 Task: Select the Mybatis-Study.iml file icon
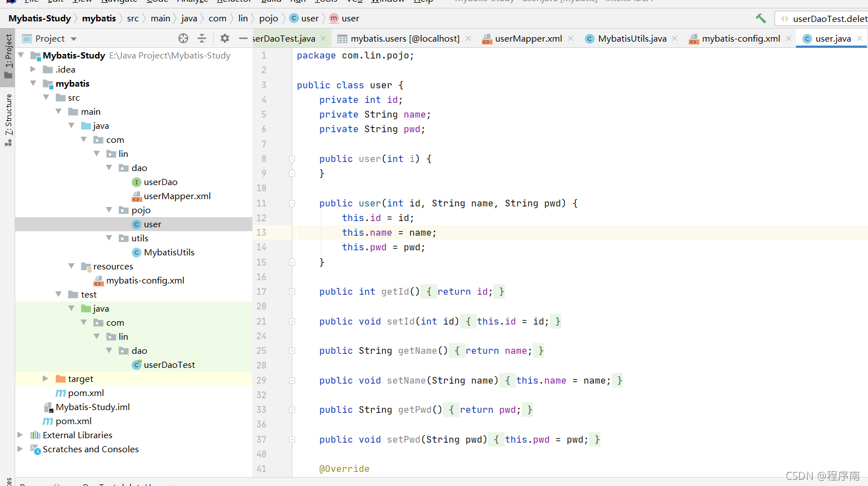click(48, 407)
